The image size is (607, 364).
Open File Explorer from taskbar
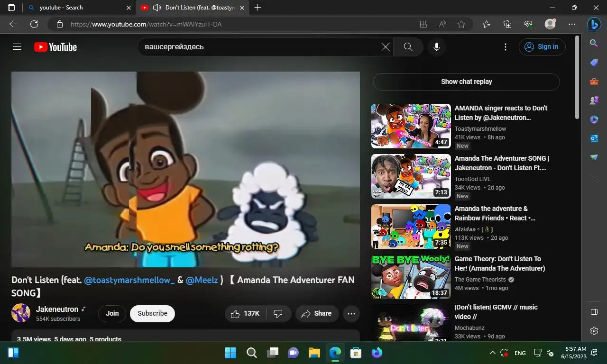coord(314,353)
